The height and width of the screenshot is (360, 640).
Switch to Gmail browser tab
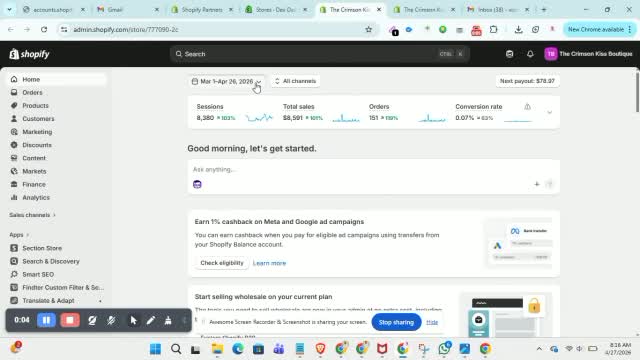coord(128,9)
